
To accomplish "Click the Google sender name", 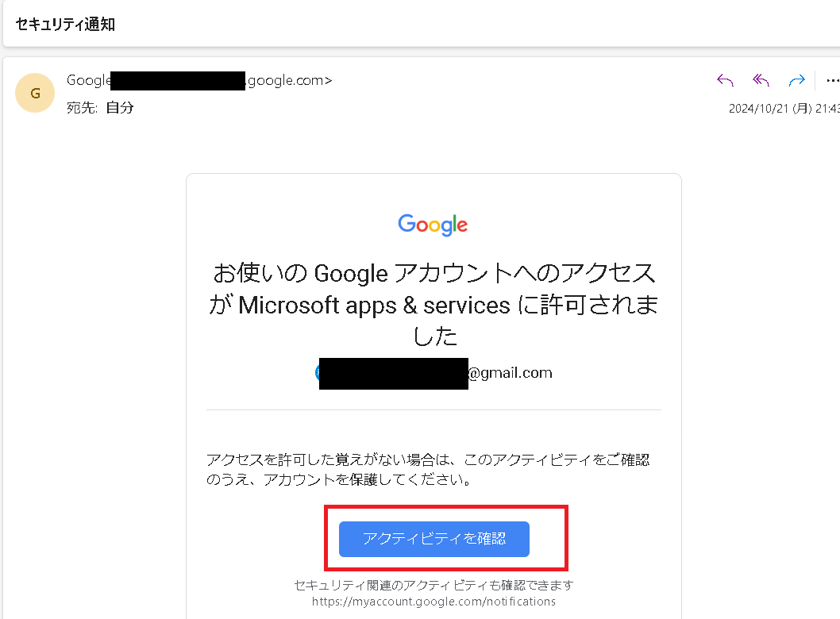I will [88, 80].
